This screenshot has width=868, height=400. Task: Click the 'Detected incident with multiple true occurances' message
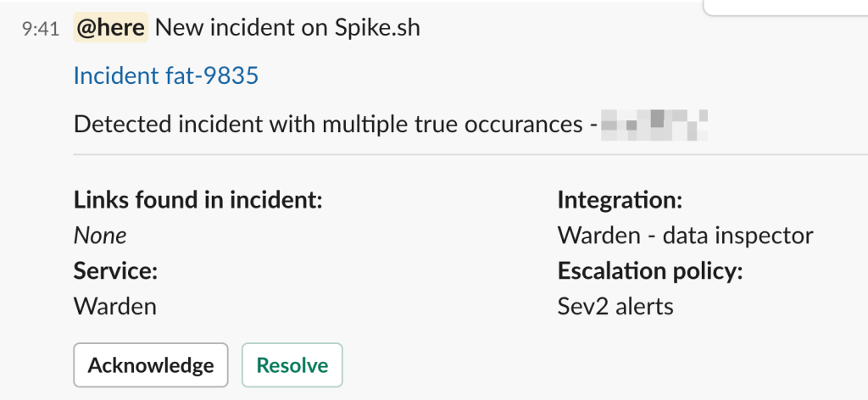pos(327,125)
